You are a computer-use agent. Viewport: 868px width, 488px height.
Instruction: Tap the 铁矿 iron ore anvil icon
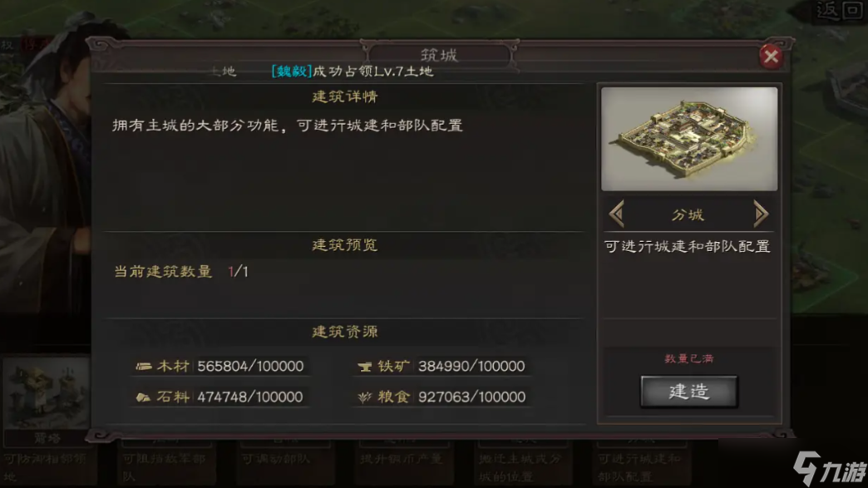pyautogui.click(x=364, y=367)
